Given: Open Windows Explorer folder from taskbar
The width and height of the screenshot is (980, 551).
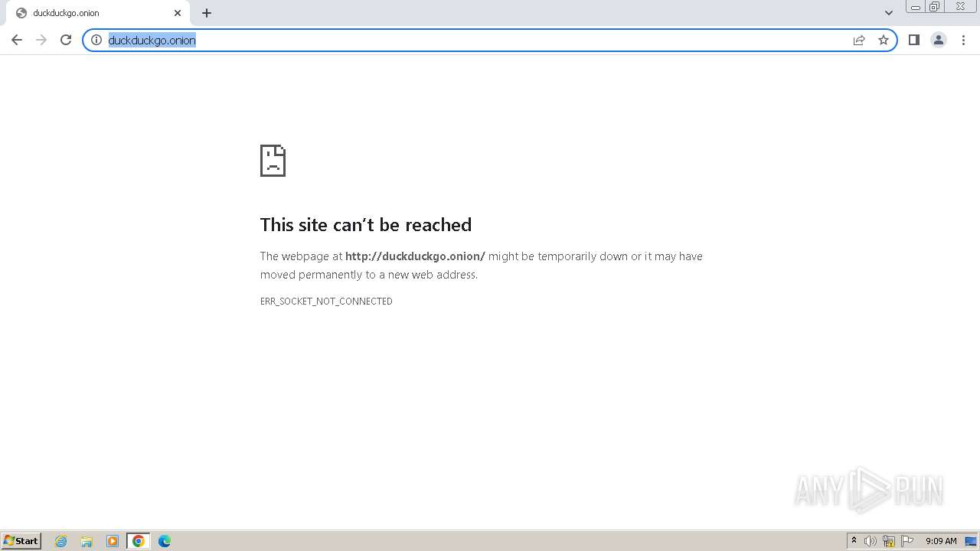Looking at the screenshot, I should (x=87, y=541).
